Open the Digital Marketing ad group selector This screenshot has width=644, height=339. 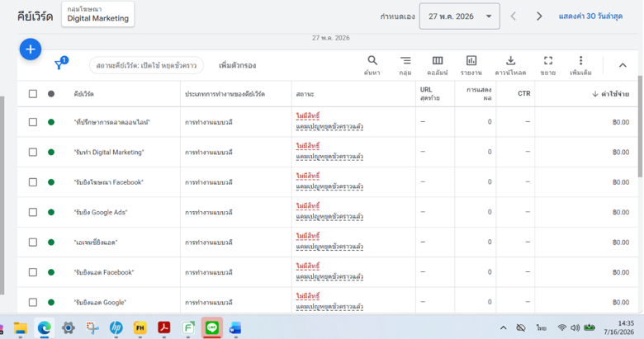(97, 14)
